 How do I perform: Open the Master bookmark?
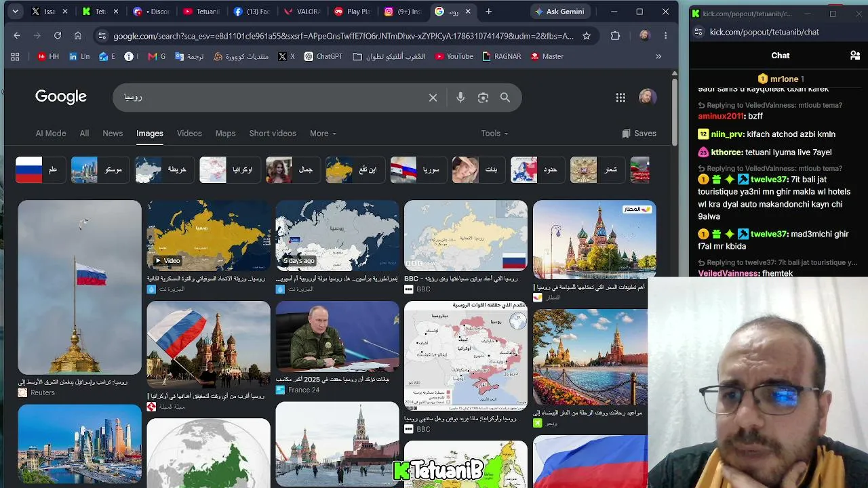tap(547, 56)
